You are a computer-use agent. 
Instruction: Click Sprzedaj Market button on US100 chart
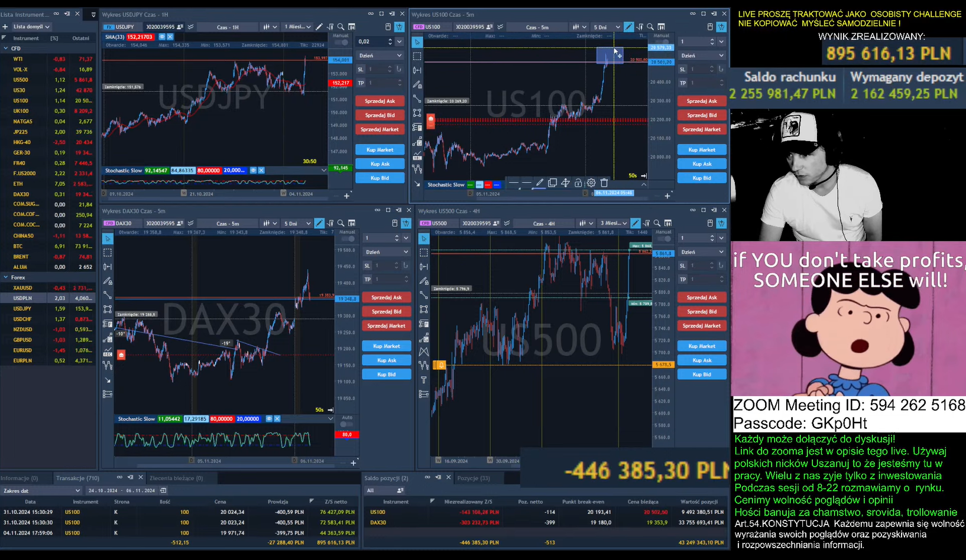click(702, 129)
